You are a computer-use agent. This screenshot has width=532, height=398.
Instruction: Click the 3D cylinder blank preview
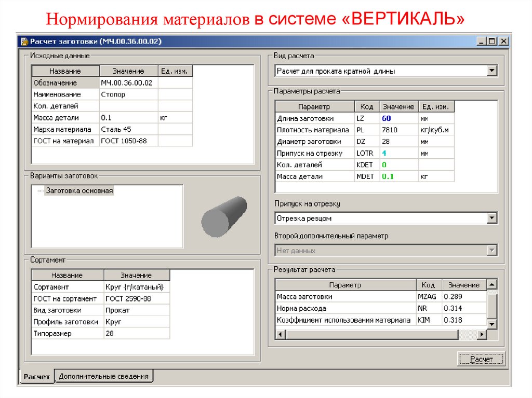(224, 217)
